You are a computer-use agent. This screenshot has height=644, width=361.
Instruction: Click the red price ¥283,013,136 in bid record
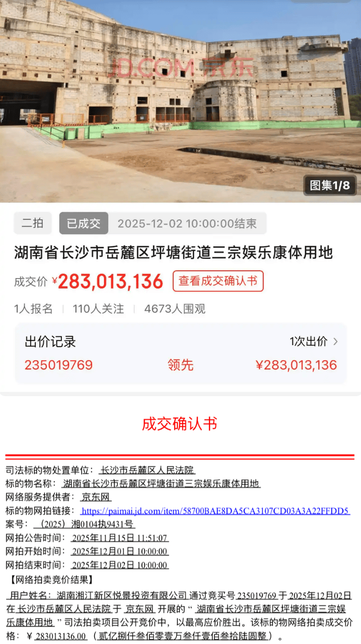pos(296,365)
